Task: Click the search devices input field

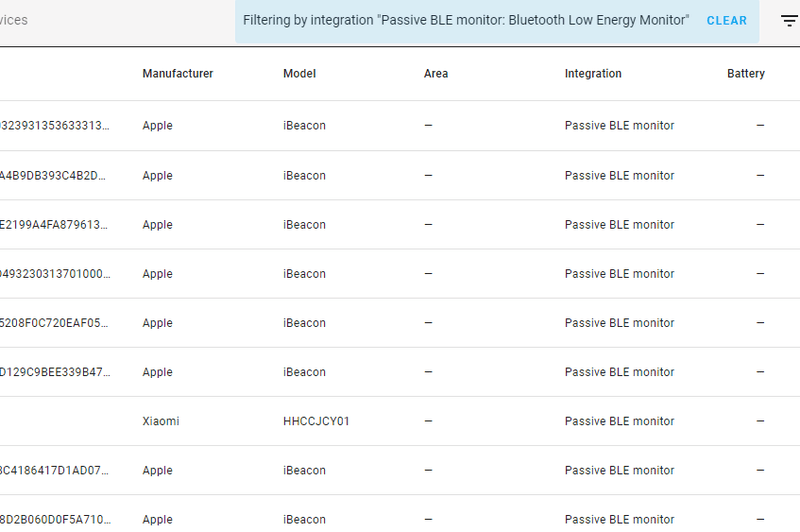Action: tap(60, 21)
